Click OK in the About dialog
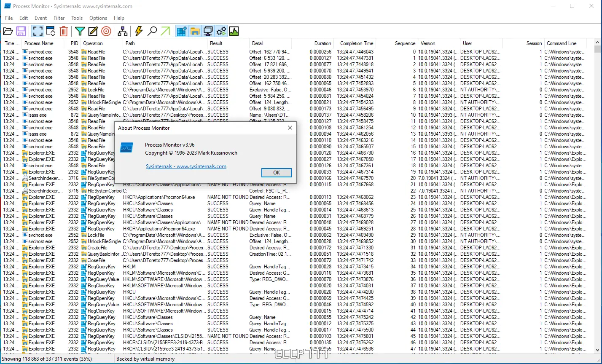Image resolution: width=602 pixels, height=364 pixels. pos(277,173)
